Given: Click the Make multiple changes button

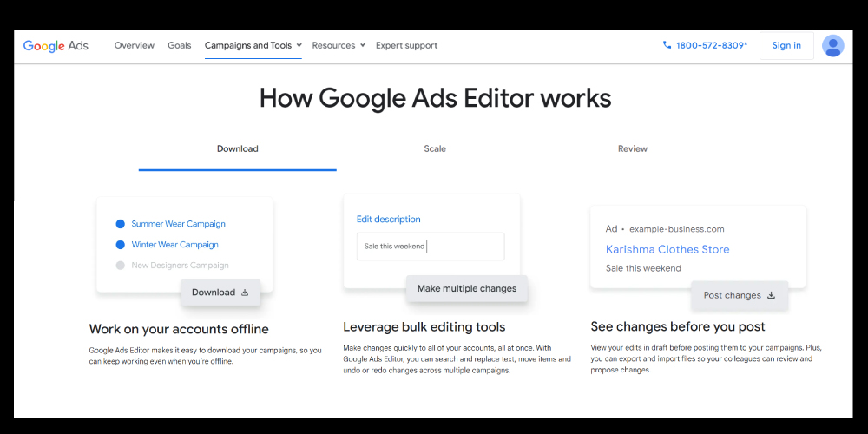Looking at the screenshot, I should coord(467,288).
